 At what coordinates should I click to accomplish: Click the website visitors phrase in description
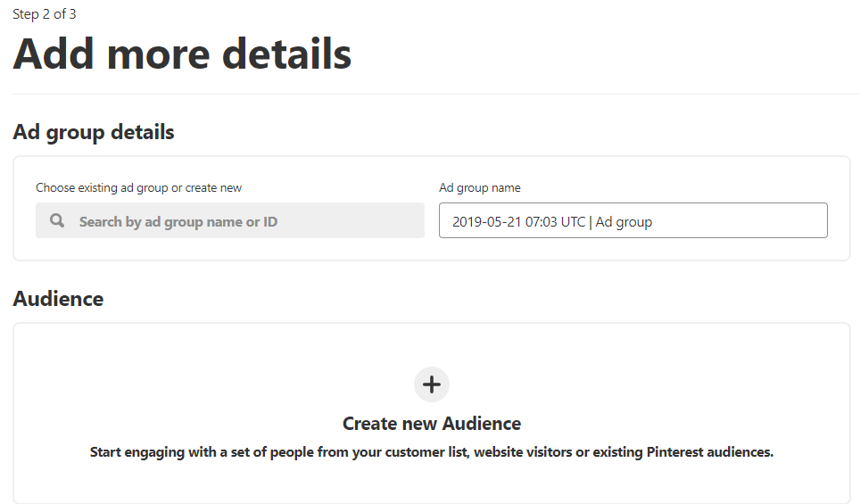(x=523, y=452)
